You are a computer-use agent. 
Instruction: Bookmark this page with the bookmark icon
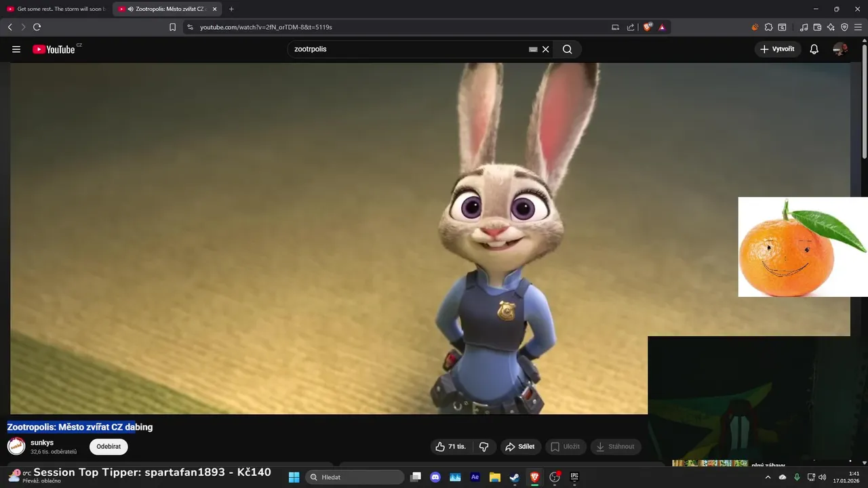tap(172, 27)
